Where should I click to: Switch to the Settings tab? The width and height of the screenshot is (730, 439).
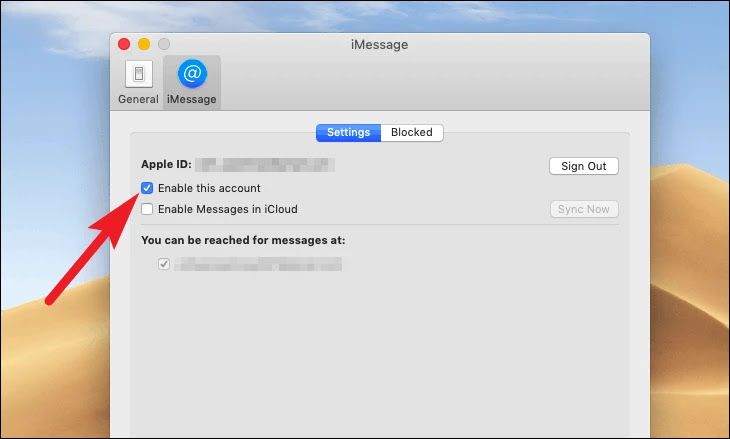[x=348, y=133]
